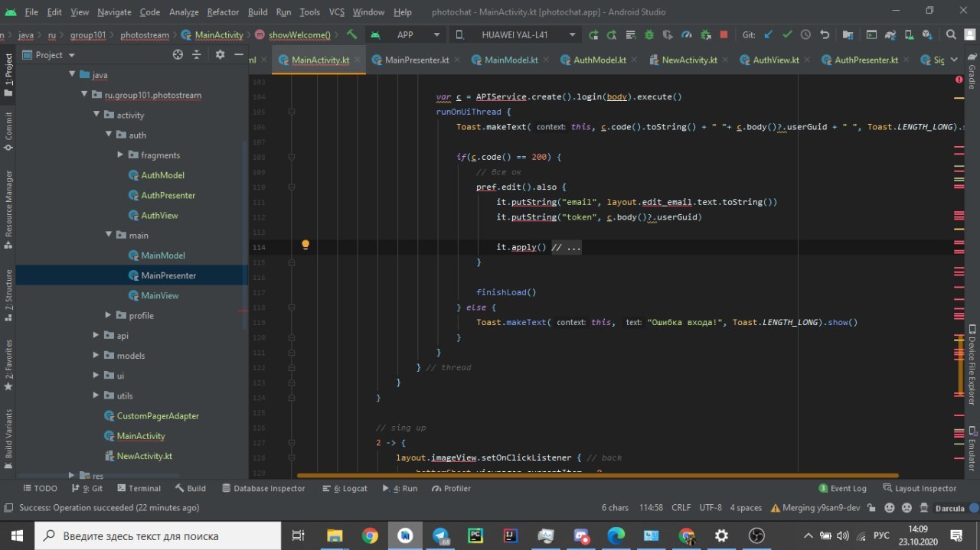Collapse the main folder in tree
980x550 pixels.
click(109, 235)
